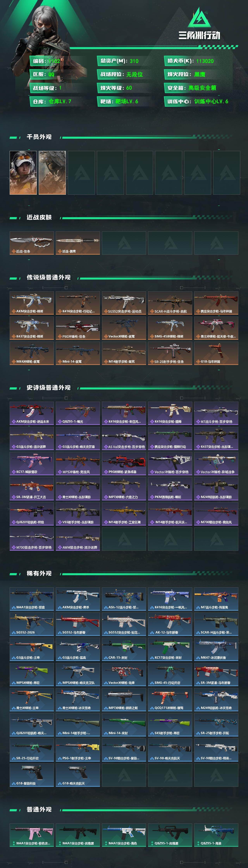
Task: Open the AKM突击步枪-锦绣 legendary skin
Action: [32, 303]
